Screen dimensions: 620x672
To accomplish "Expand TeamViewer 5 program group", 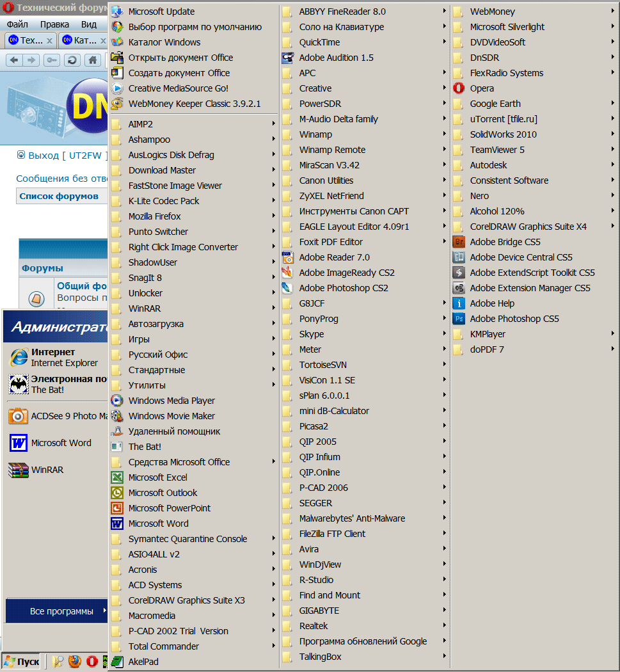I will [x=497, y=150].
